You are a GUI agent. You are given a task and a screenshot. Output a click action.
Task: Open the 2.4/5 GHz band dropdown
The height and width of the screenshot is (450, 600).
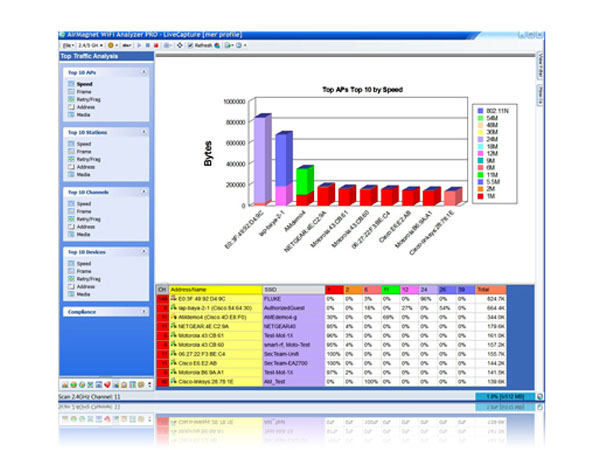pyautogui.click(x=90, y=45)
